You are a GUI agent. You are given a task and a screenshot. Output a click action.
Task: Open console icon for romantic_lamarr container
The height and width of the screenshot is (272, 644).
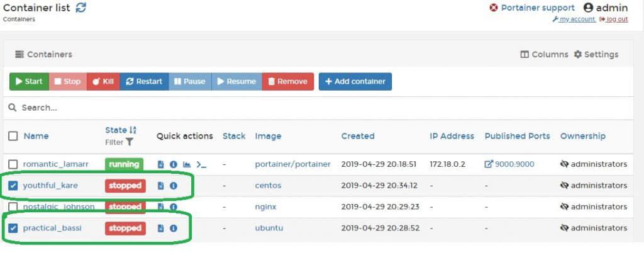pyautogui.click(x=201, y=164)
